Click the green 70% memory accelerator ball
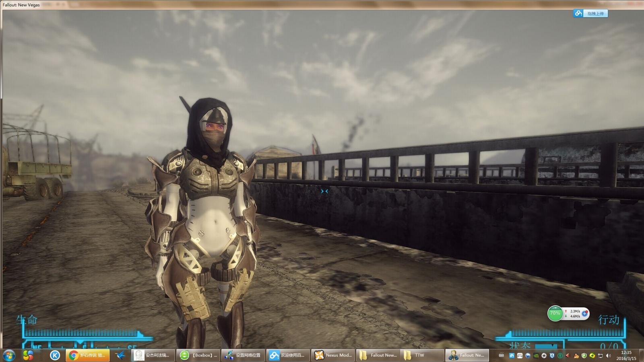 (x=555, y=313)
